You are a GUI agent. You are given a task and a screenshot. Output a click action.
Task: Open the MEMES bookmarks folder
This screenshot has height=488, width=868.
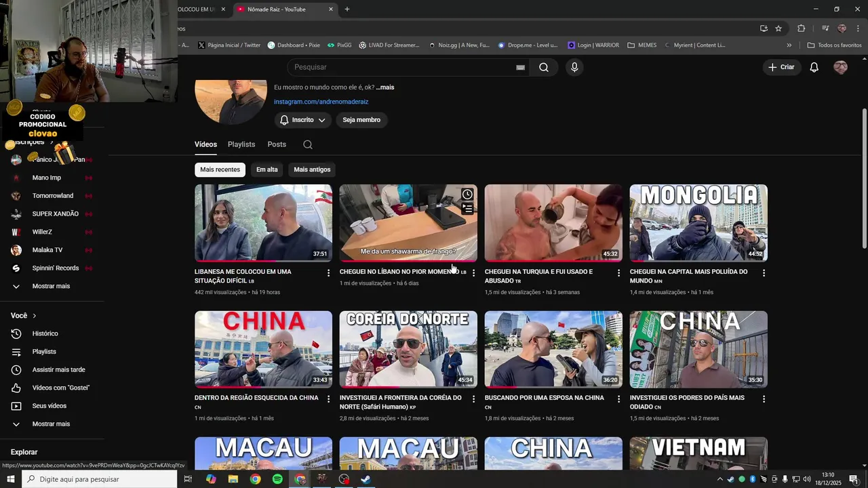(642, 45)
